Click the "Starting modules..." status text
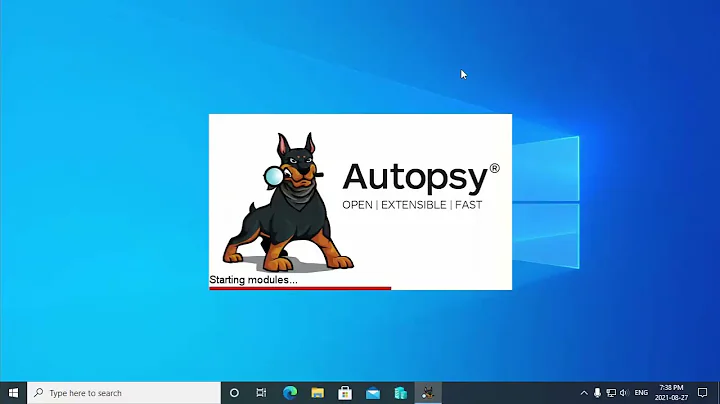This screenshot has width=720, height=404. [x=253, y=280]
